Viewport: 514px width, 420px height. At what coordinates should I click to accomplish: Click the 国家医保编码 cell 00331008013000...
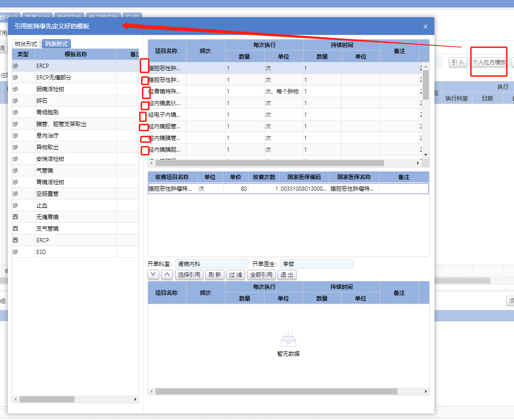tap(304, 188)
